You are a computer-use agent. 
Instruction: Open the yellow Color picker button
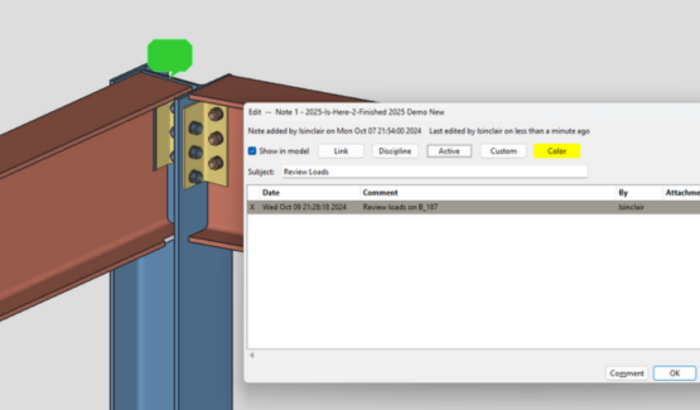(x=557, y=151)
